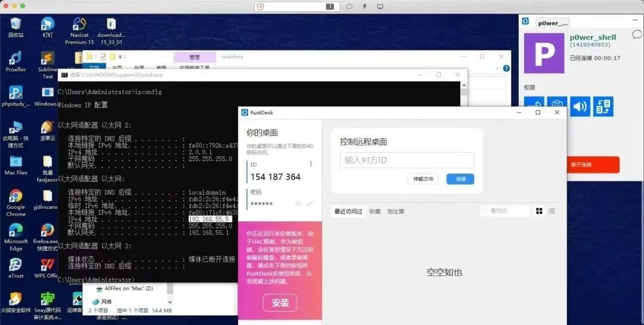This screenshot has width=644, height=325.
Task: Click the 查找ID search field in RustDesk
Action: (x=505, y=211)
